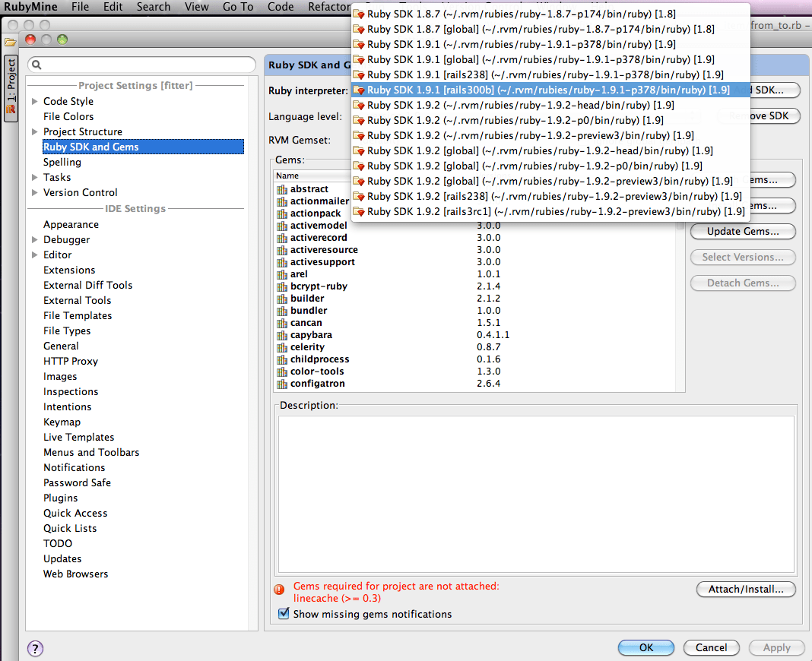Open the Web Browsers settings page
This screenshot has height=661, width=812.
coord(75,574)
